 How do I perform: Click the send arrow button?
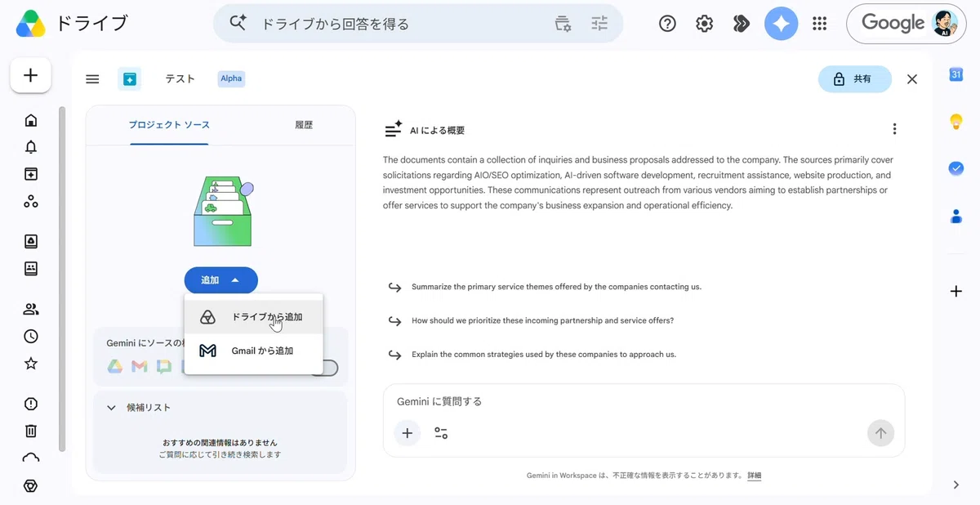pyautogui.click(x=880, y=433)
